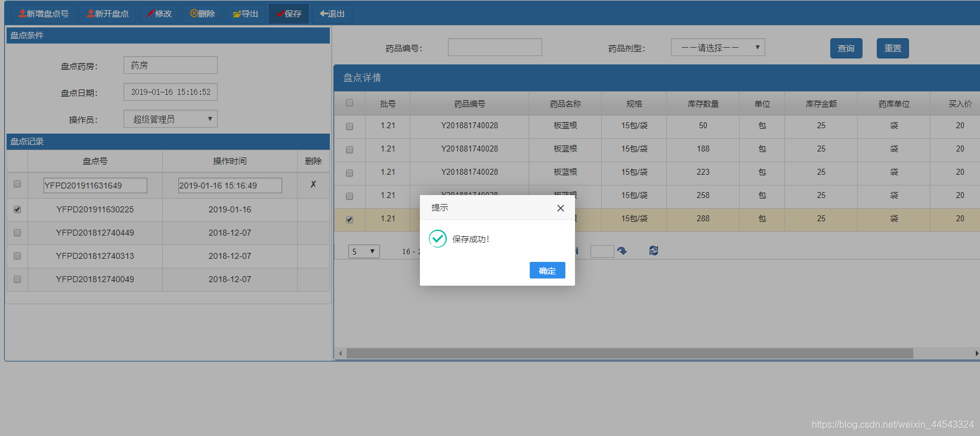The width and height of the screenshot is (980, 436).
Task: Click the 导出 export toolbar button
Action: (245, 14)
